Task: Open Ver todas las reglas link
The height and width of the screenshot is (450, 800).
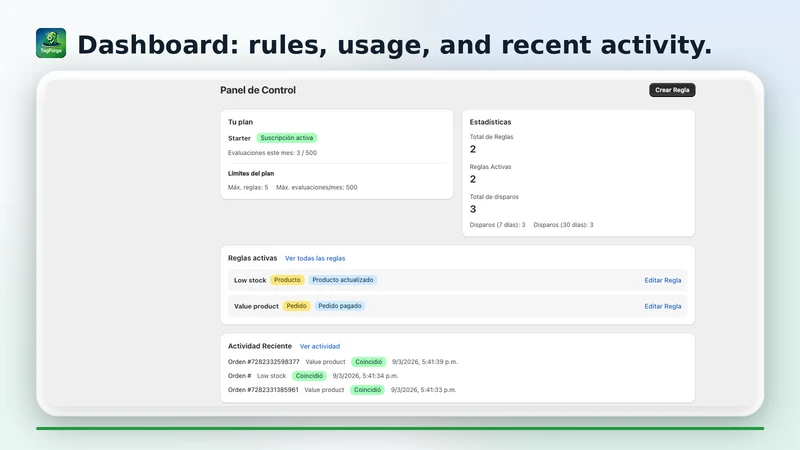Action: (315, 258)
